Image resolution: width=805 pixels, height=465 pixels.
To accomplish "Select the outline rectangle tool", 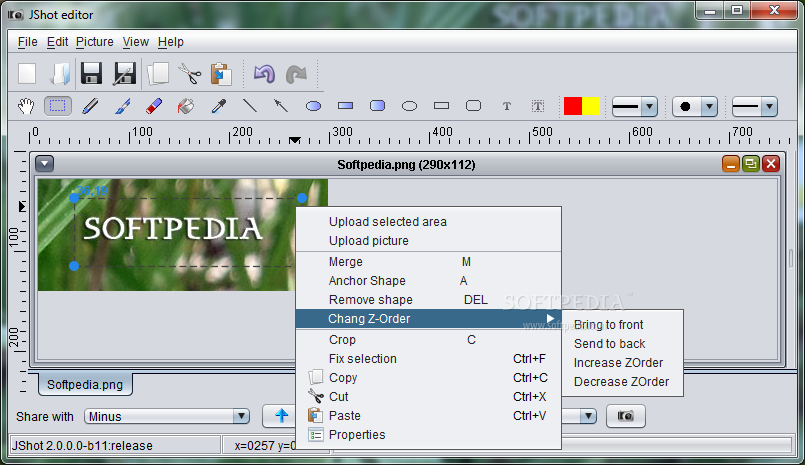I will 441,106.
